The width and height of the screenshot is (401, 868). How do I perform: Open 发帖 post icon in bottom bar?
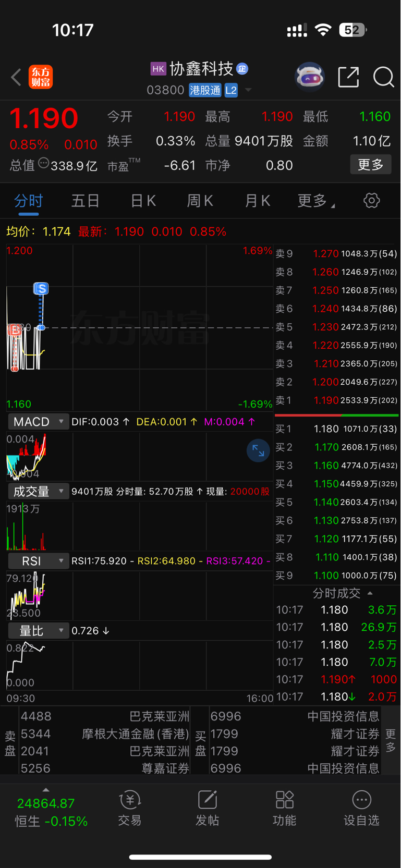(x=207, y=808)
